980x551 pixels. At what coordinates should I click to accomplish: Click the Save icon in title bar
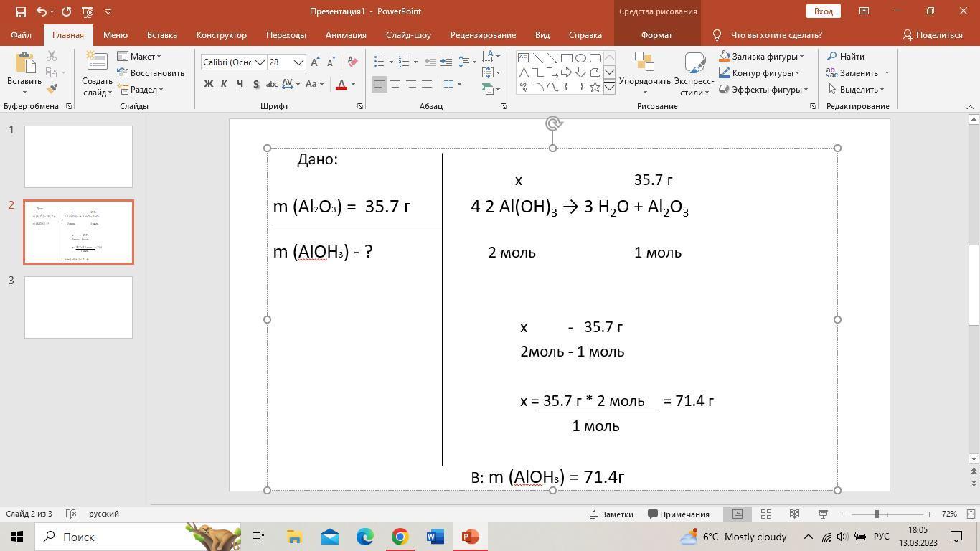pyautogui.click(x=20, y=11)
